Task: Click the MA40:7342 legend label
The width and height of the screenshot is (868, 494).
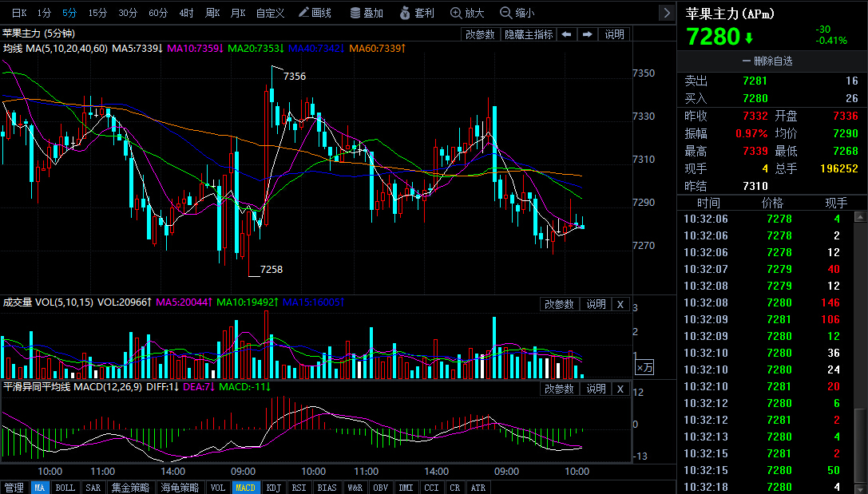Action: click(316, 49)
